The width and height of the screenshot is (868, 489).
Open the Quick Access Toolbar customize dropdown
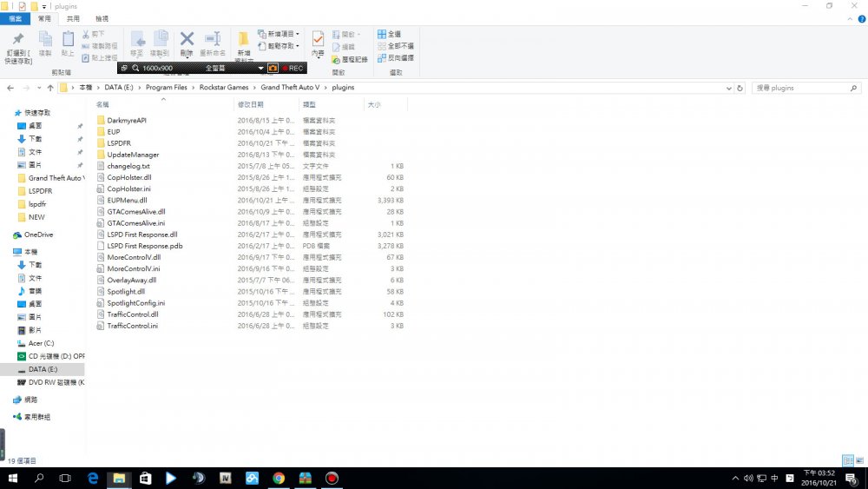coord(44,7)
